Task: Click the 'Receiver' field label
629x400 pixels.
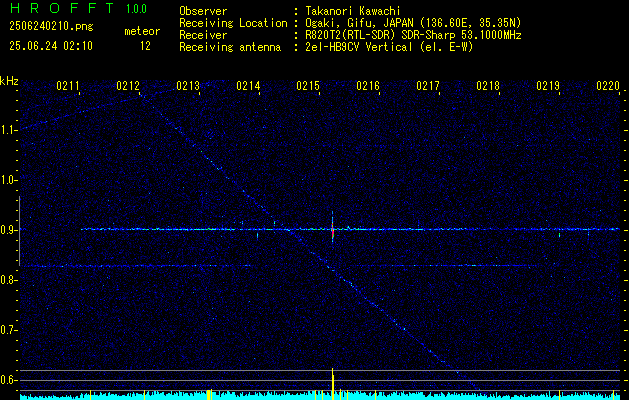Action: click(x=203, y=35)
